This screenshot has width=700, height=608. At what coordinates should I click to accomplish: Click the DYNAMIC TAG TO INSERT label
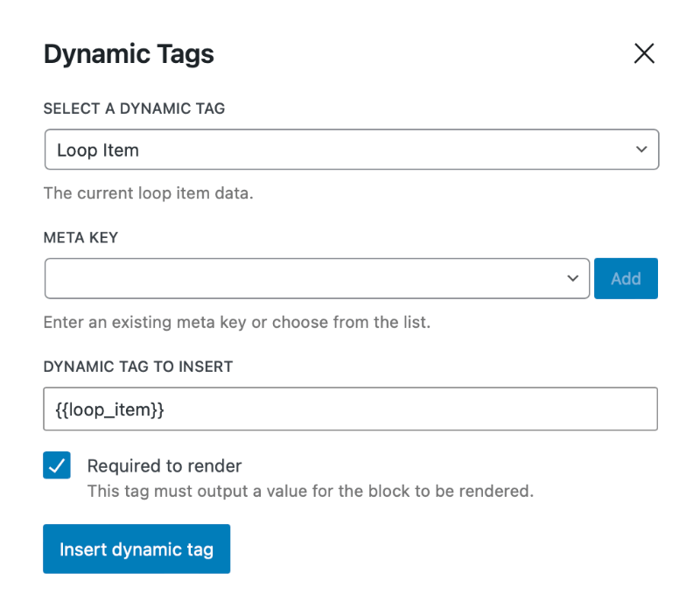[x=138, y=367]
